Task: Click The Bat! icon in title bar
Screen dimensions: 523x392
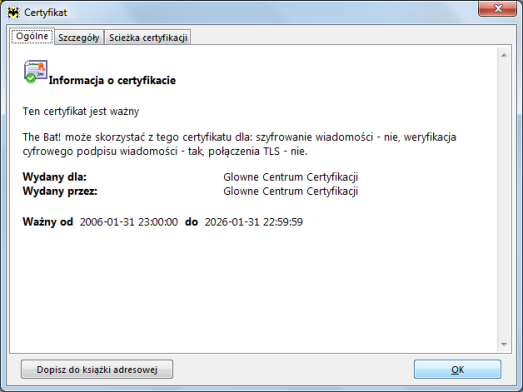Action: 13,13
